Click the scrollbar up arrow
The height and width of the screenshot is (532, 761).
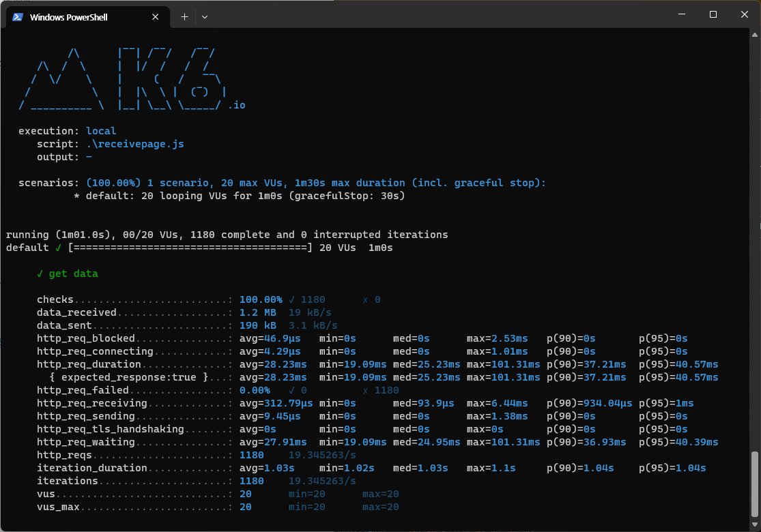tap(755, 35)
